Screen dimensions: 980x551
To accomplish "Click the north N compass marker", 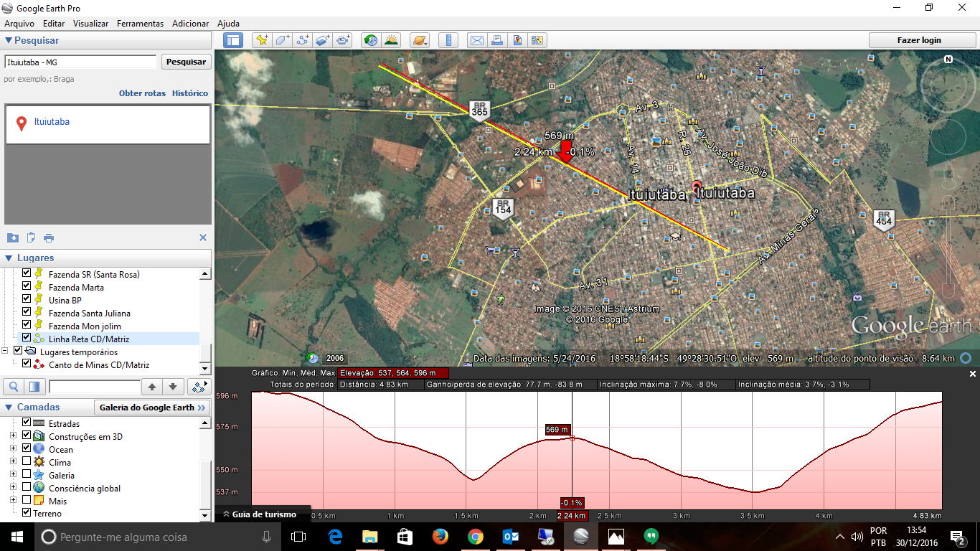I will click(x=948, y=60).
